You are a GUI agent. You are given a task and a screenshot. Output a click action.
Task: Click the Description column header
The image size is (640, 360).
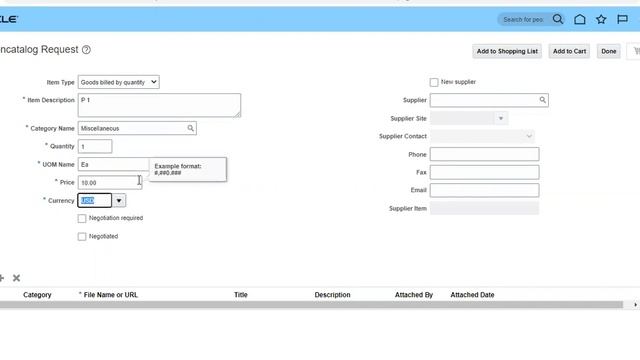pos(332,295)
